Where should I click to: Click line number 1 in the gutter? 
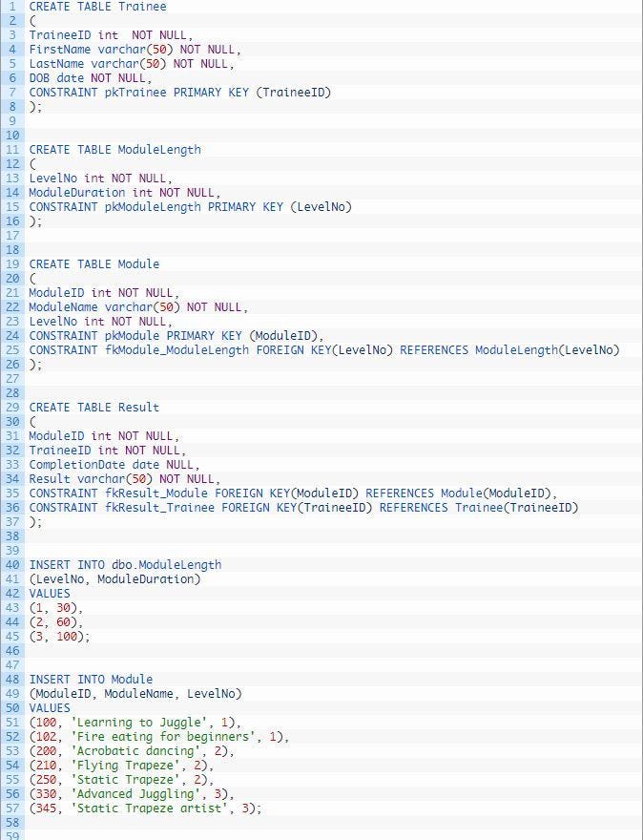coord(12,7)
